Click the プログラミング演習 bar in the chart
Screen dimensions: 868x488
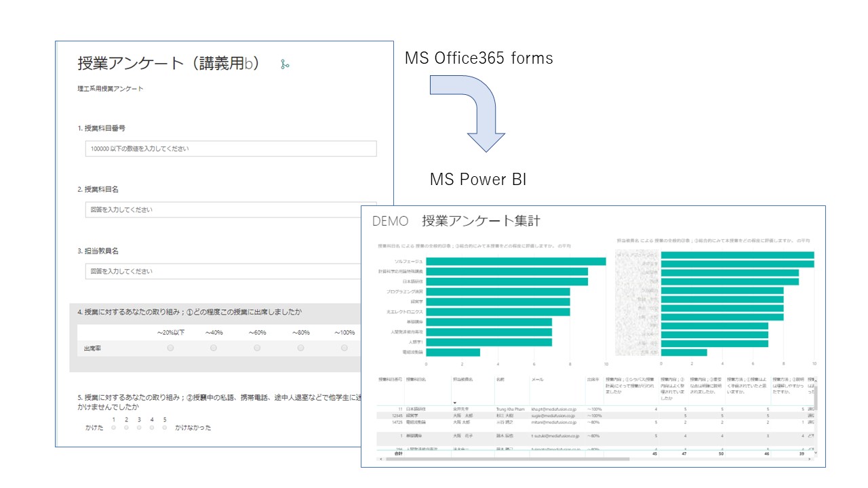[x=498, y=291]
